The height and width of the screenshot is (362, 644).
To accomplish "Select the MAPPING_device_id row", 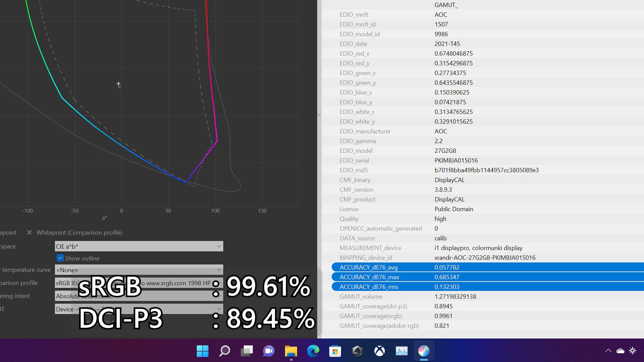I will (483, 257).
